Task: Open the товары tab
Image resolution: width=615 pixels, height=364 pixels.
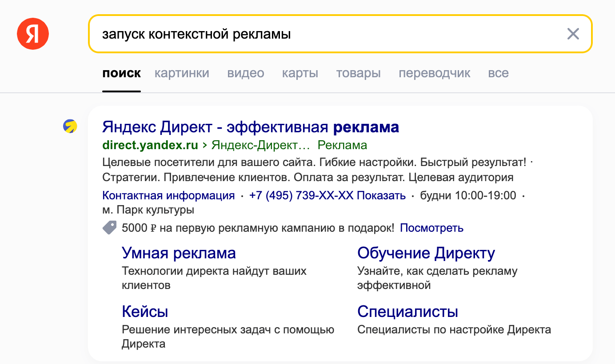Action: click(358, 73)
